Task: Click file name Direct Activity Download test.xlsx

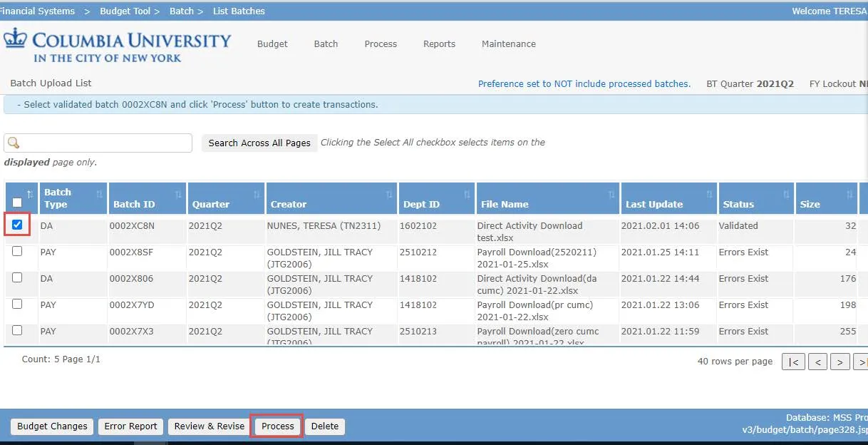Action: click(x=529, y=232)
